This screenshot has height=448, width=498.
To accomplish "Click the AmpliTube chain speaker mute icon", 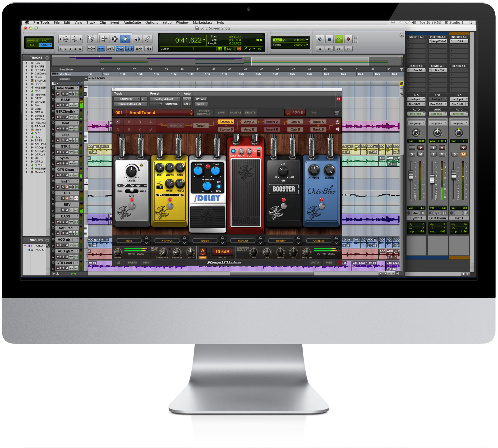I will tap(337, 129).
